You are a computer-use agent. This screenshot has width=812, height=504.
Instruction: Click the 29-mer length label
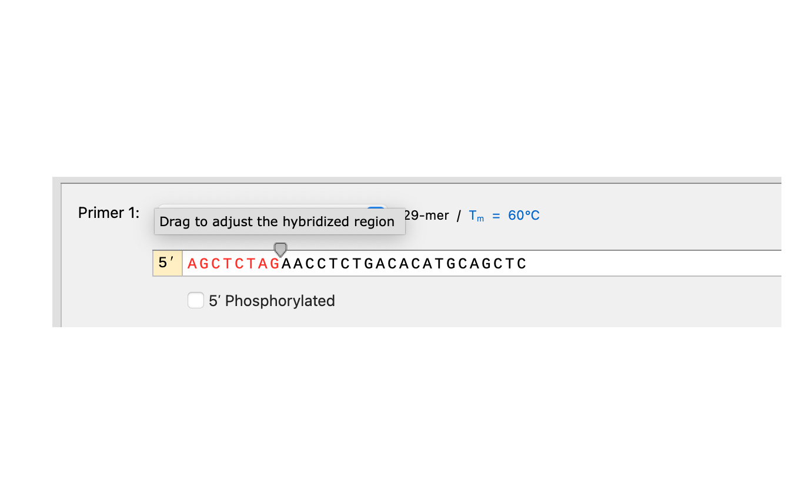[x=427, y=216]
